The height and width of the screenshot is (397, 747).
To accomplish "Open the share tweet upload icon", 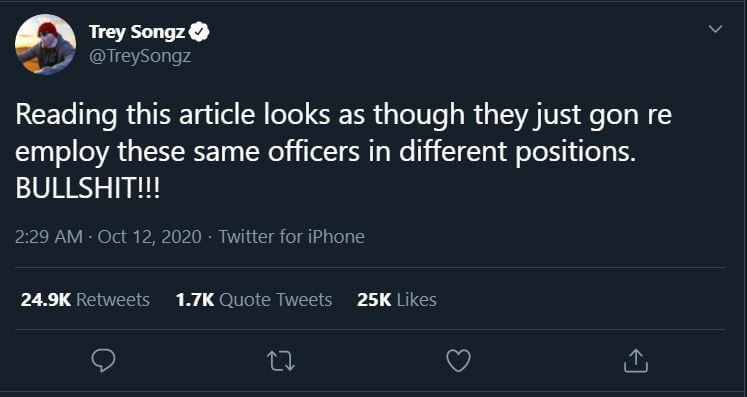I will point(636,361).
